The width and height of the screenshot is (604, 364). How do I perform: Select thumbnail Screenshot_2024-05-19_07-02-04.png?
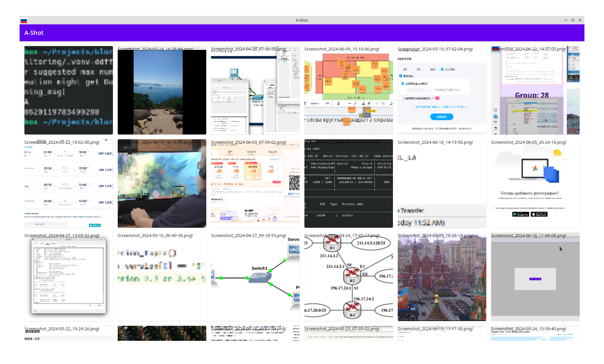coord(442,90)
